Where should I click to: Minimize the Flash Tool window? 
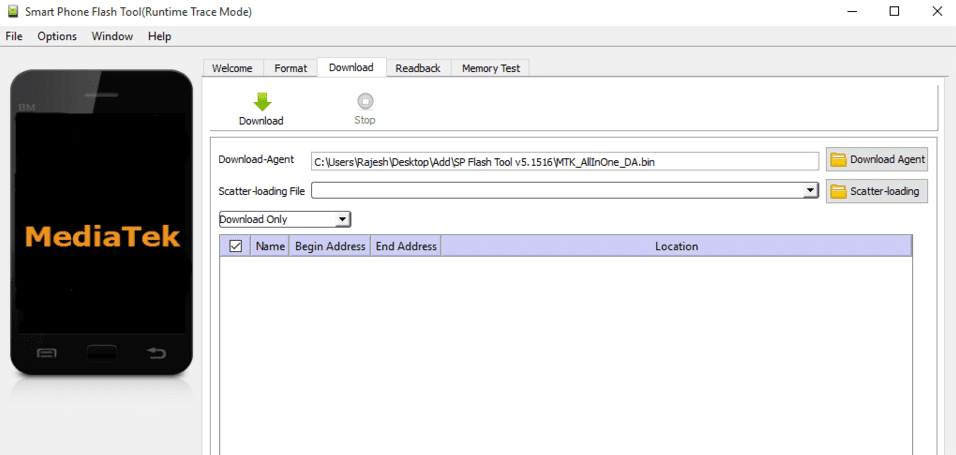pos(851,12)
